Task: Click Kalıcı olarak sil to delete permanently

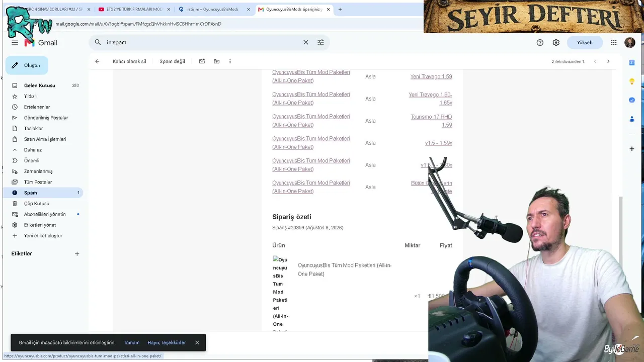Action: [x=129, y=61]
